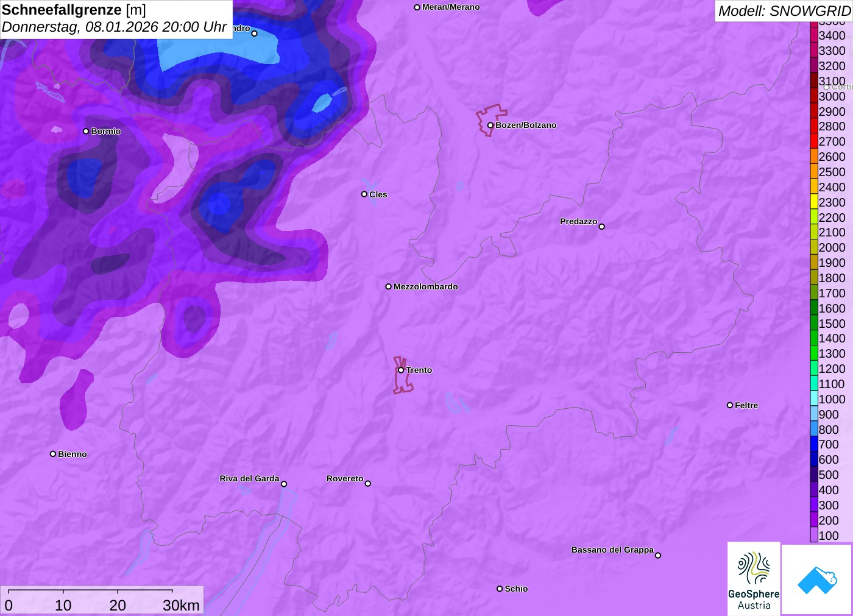Screen dimensions: 853x616
Task: Click the Feltre city marker dot
Action: pyautogui.click(x=730, y=405)
